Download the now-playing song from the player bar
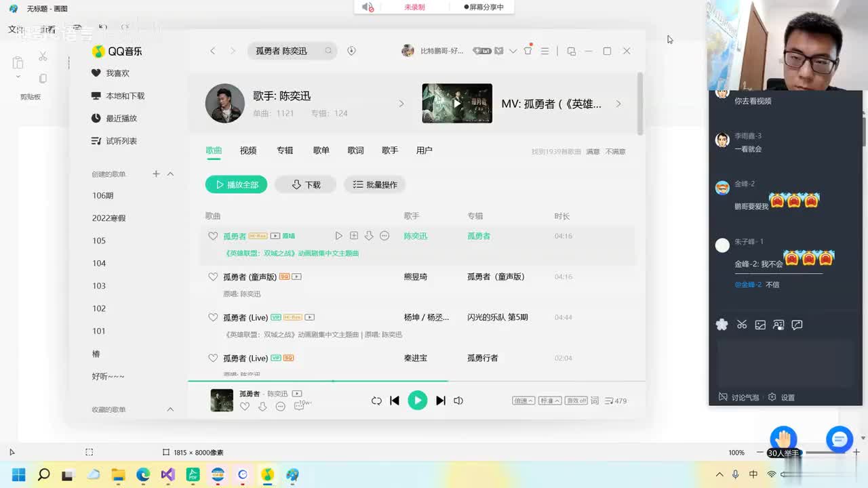 click(x=262, y=407)
